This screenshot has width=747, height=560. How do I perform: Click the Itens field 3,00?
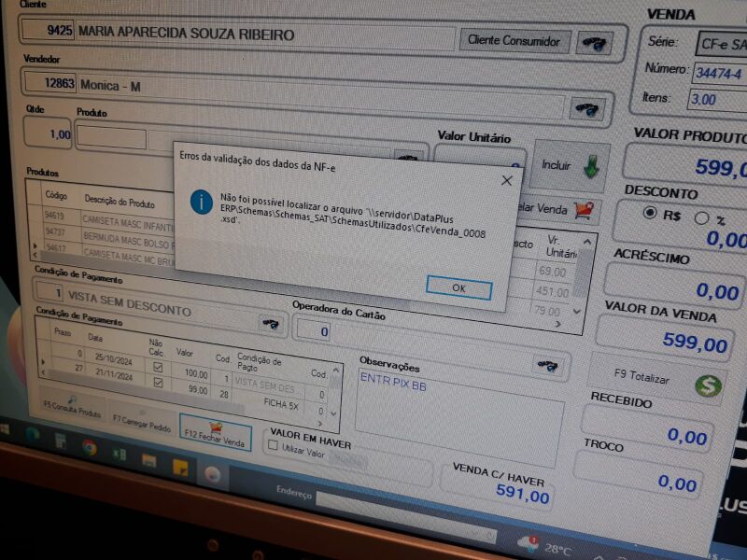click(x=717, y=101)
